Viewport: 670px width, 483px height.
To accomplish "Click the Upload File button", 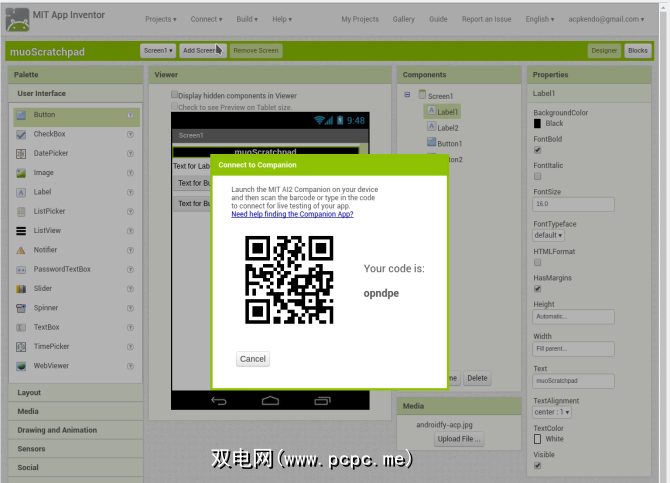I will click(x=459, y=439).
